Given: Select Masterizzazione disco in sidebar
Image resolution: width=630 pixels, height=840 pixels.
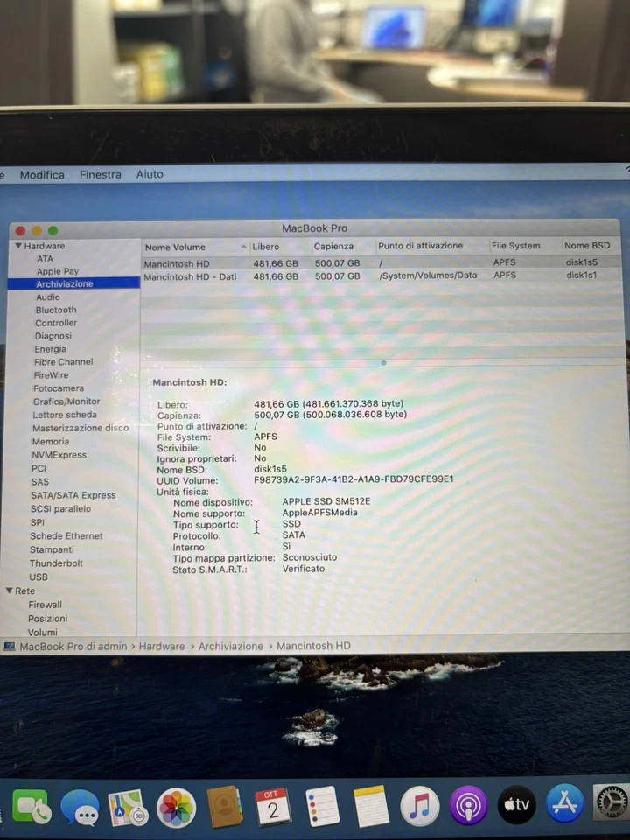Looking at the screenshot, I should pyautogui.click(x=80, y=428).
